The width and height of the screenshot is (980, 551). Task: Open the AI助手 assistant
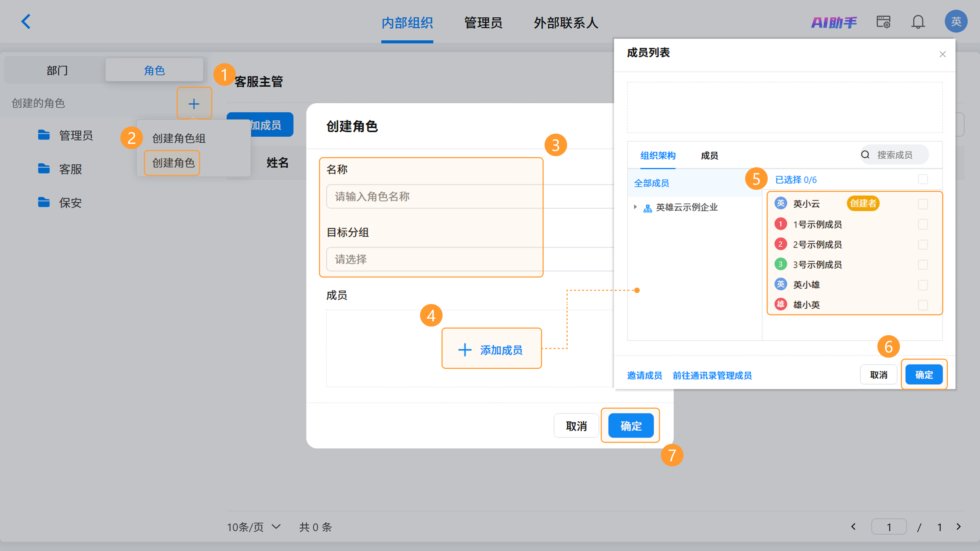click(834, 22)
